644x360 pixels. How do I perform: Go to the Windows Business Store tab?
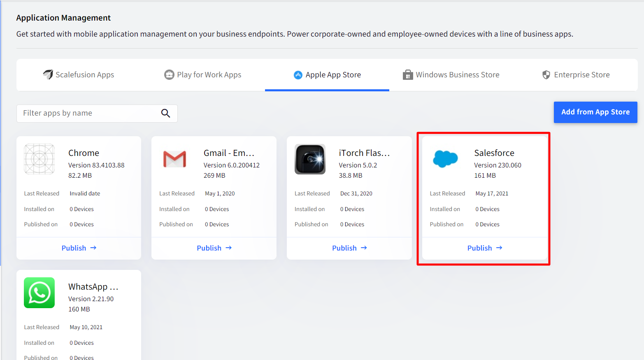(x=451, y=75)
